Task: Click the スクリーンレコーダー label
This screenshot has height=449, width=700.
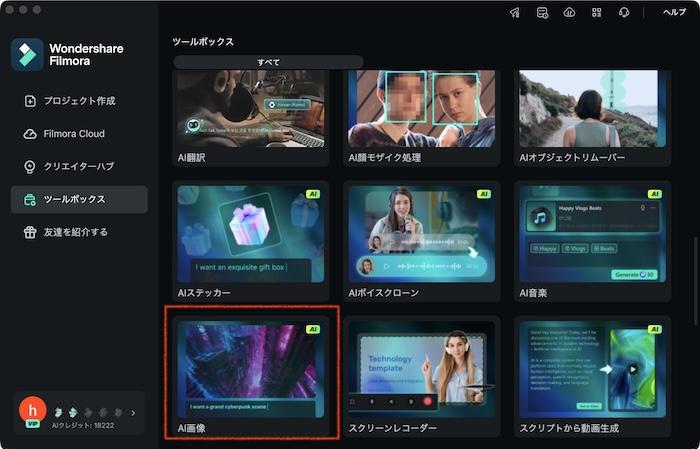Action: [x=392, y=428]
